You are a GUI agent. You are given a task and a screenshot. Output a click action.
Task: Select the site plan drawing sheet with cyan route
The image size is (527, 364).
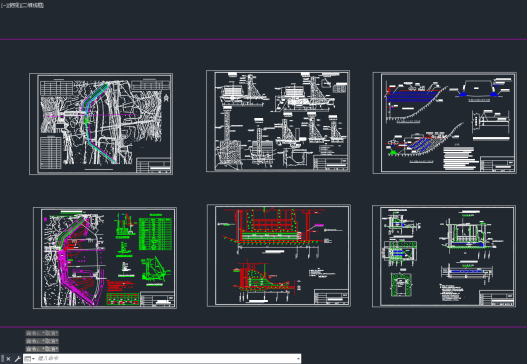click(x=101, y=124)
